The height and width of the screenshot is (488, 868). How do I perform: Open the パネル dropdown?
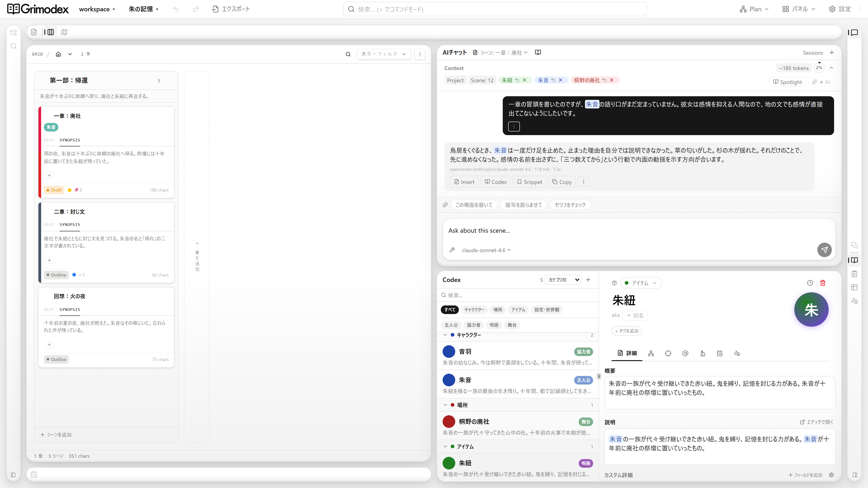pos(799,9)
